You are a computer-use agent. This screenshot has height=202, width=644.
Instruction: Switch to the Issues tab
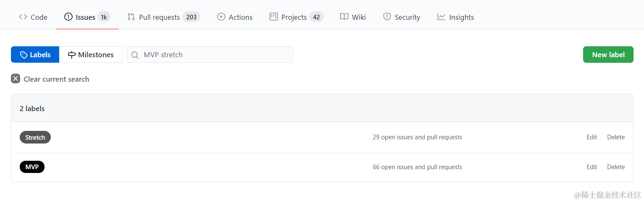[87, 17]
